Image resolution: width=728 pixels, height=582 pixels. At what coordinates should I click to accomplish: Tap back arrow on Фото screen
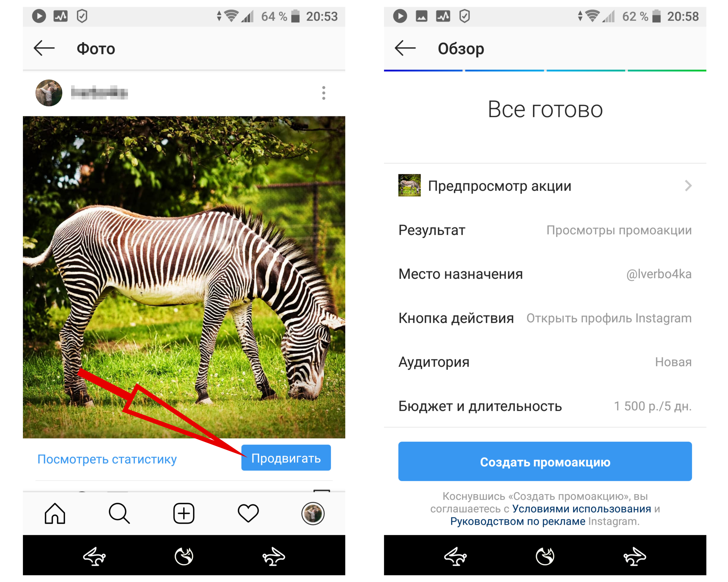click(44, 48)
